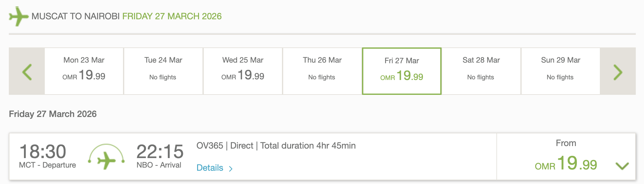
Task: Open the flight Details link
Action: 210,168
